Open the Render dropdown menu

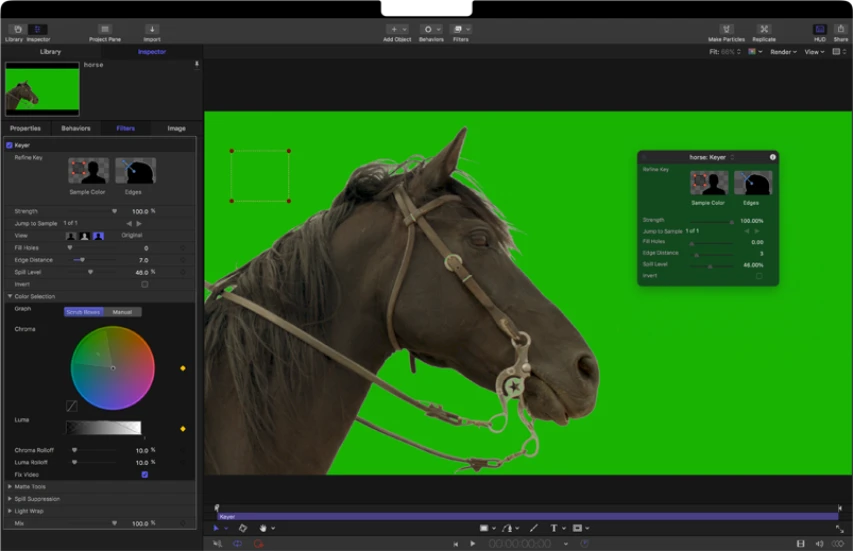(783, 52)
